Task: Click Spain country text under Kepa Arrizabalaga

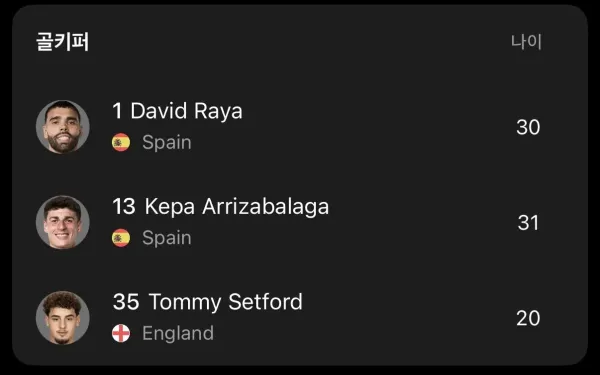Action: 167,238
